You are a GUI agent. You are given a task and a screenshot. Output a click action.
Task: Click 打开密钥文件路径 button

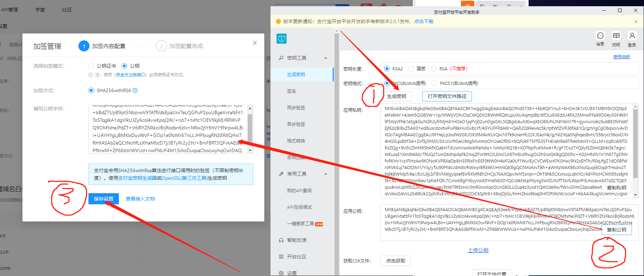[447, 96]
